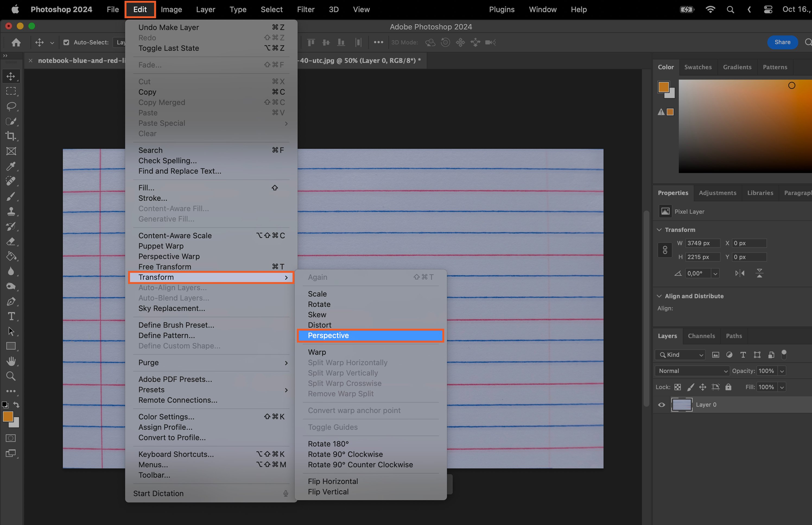Toggle width and height link constraint
812x525 pixels.
[664, 250]
